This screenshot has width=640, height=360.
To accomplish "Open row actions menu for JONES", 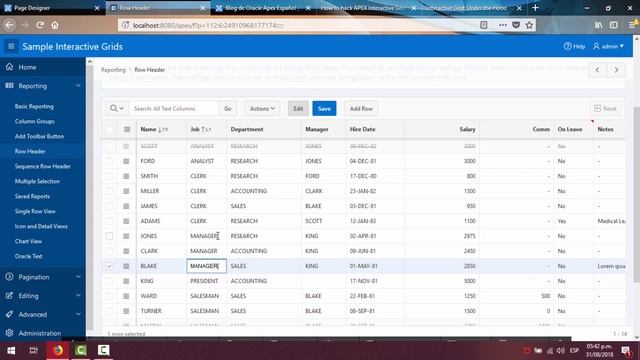I will pyautogui.click(x=126, y=236).
